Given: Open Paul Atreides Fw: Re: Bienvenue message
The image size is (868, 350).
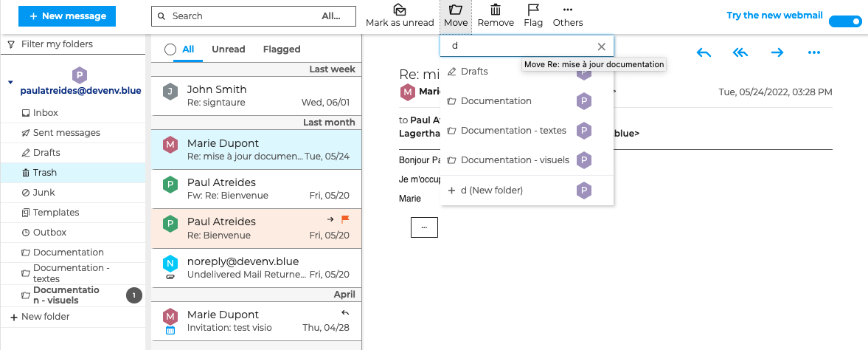Looking at the screenshot, I should pyautogui.click(x=257, y=188).
